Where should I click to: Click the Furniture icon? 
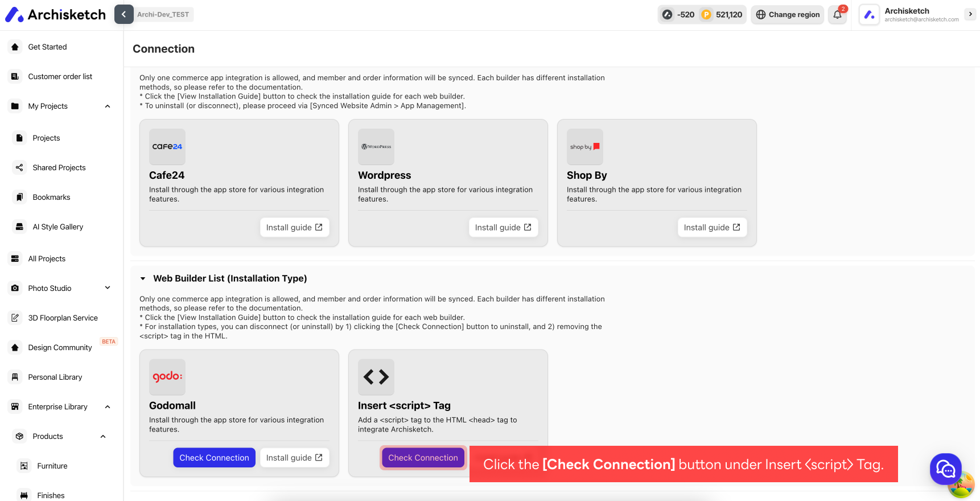click(24, 466)
